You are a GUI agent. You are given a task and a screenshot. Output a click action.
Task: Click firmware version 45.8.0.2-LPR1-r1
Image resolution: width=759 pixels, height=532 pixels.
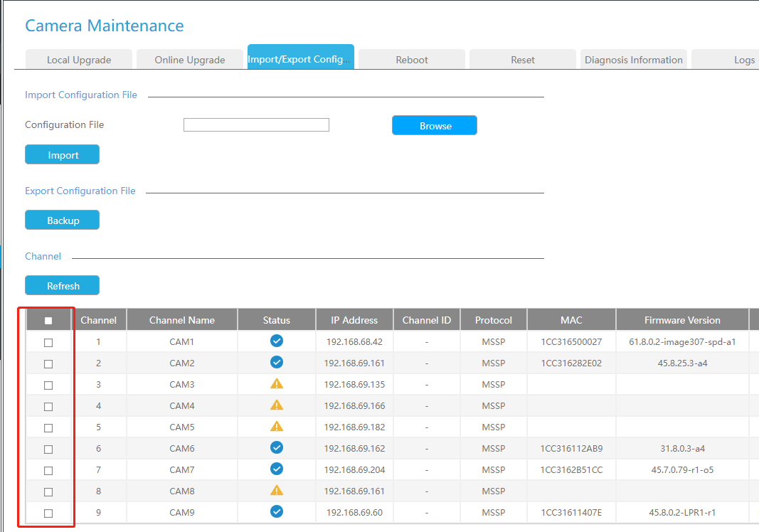point(682,512)
